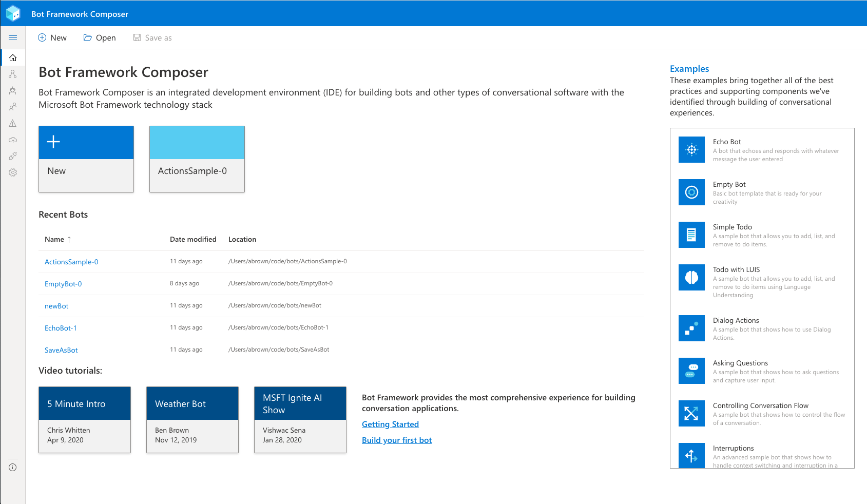
Task: Click the Echo Bot example icon
Action: click(691, 150)
